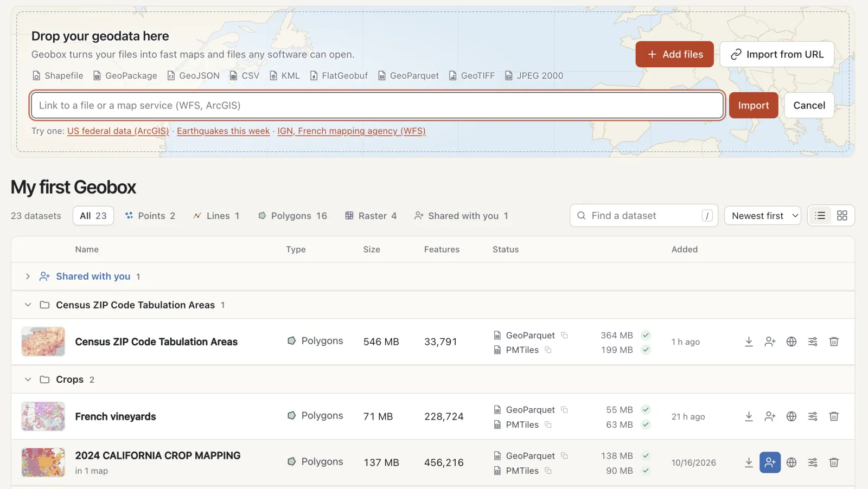This screenshot has height=489, width=868.
Task: Click the Features column header
Action: pyautogui.click(x=442, y=249)
